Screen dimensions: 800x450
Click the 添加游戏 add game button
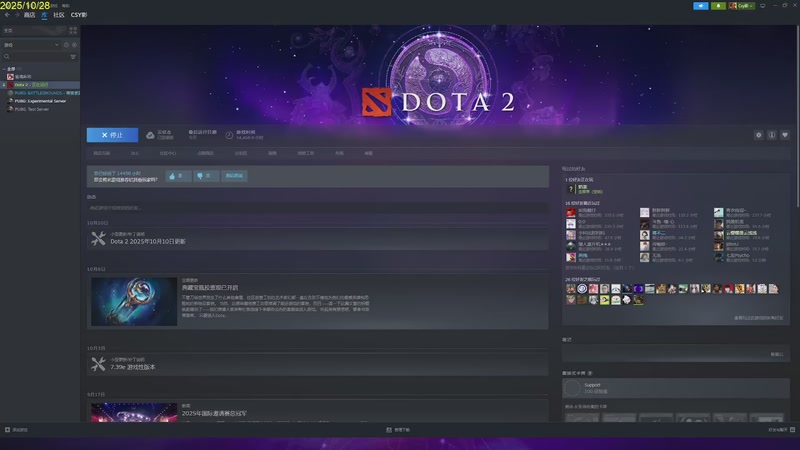pos(16,430)
